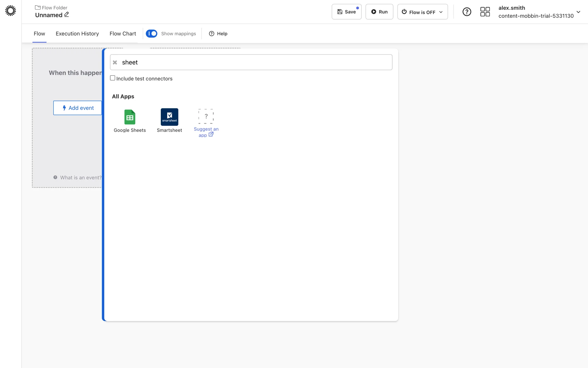Click the Run button
Image resolution: width=588 pixels, height=368 pixels.
click(x=379, y=12)
